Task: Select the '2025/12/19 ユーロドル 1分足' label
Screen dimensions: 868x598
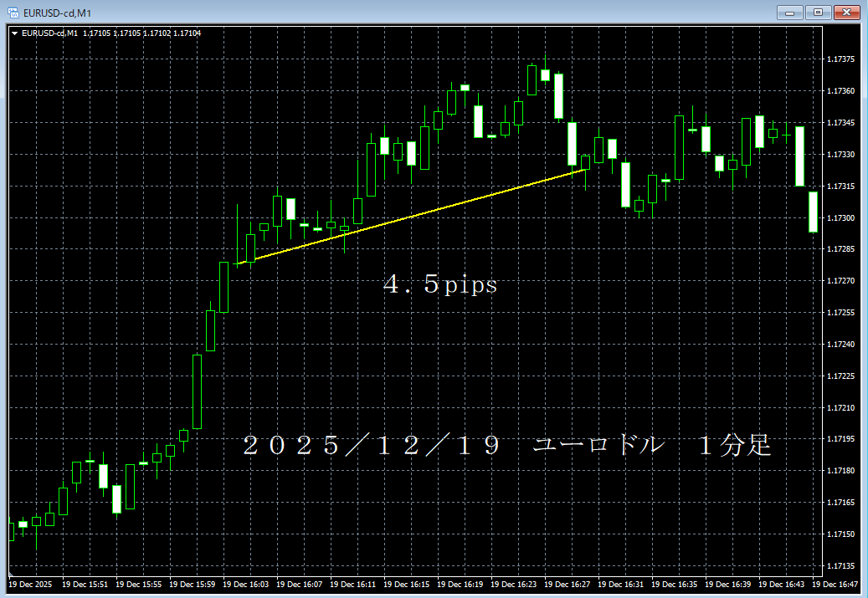Action: (507, 445)
